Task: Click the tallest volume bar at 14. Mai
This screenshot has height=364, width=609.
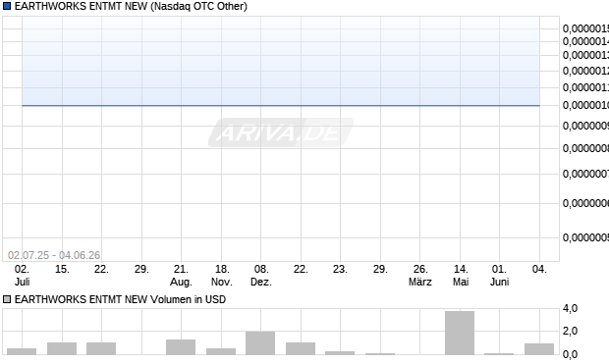Action: pos(460,333)
